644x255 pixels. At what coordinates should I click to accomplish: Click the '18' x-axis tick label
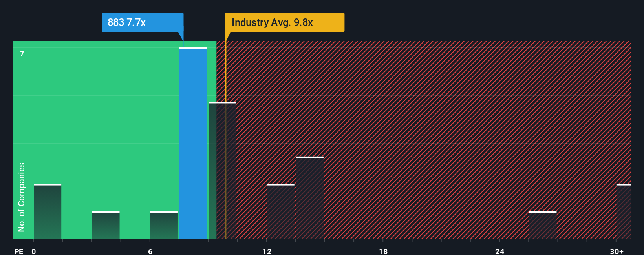(x=383, y=251)
